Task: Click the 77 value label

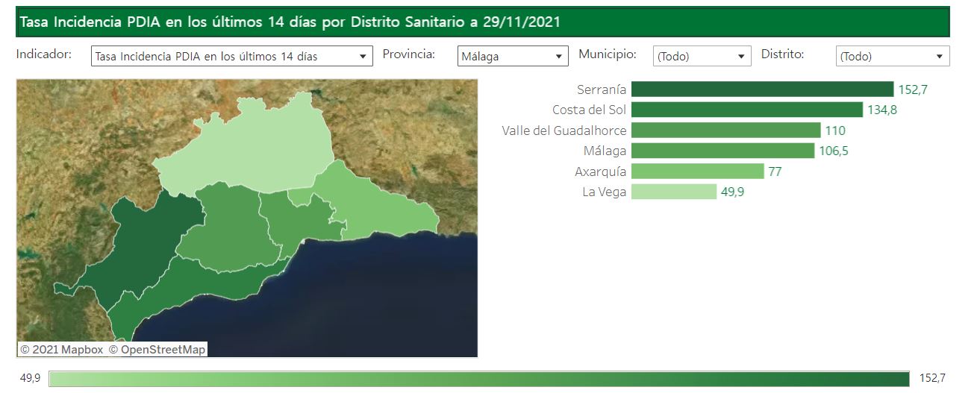Action: pos(775,172)
